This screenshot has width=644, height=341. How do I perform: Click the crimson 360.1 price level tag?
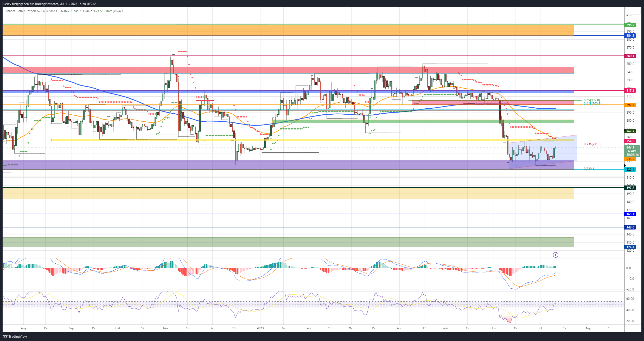click(630, 56)
